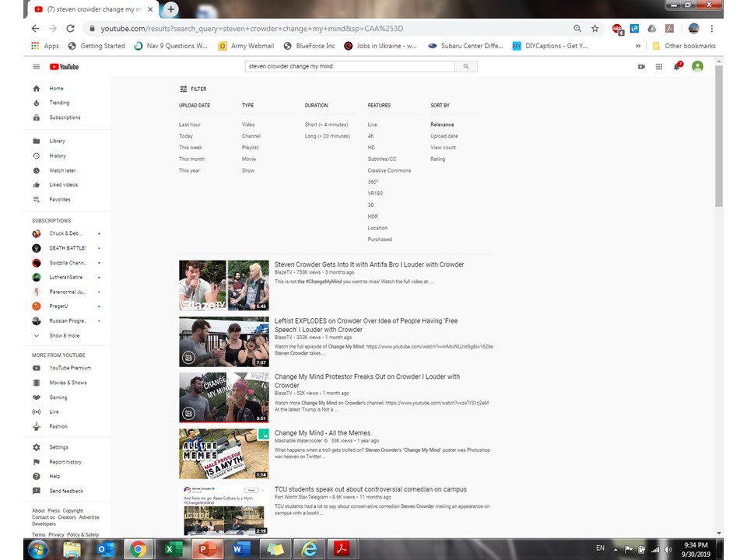The height and width of the screenshot is (560, 747).
Task: Sort results by Rating
Action: (x=437, y=159)
